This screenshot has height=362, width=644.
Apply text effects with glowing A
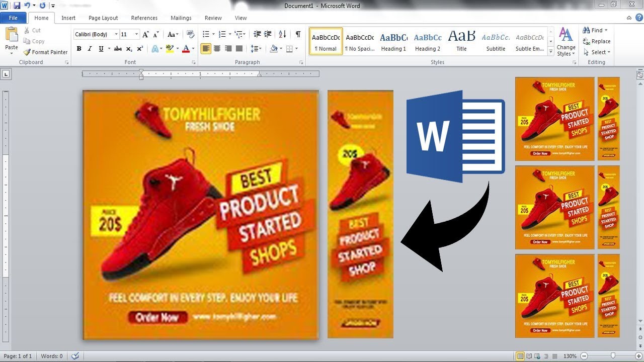tap(154, 49)
